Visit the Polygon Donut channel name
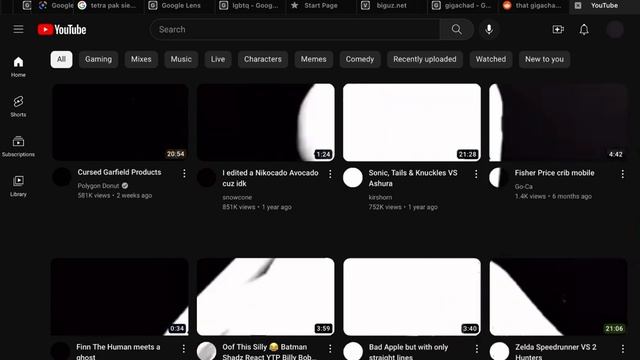This screenshot has width=640, height=360. (98, 186)
